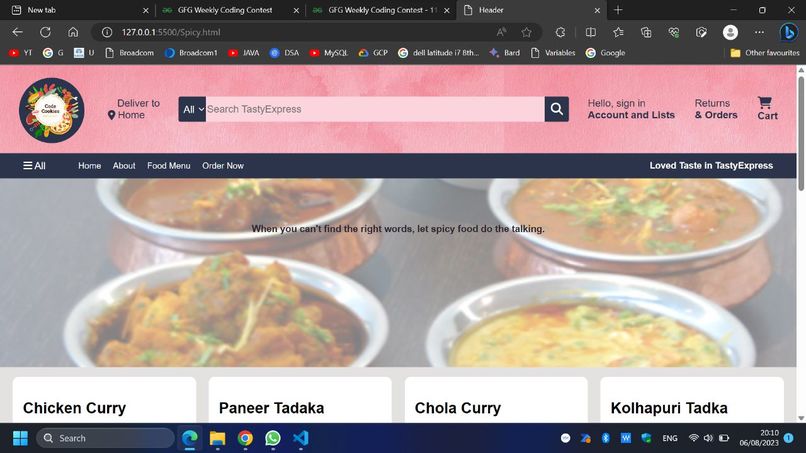The height and width of the screenshot is (453, 806).
Task: Switch to GFG Weekly Coding Contest - 11 tab
Action: point(382,10)
